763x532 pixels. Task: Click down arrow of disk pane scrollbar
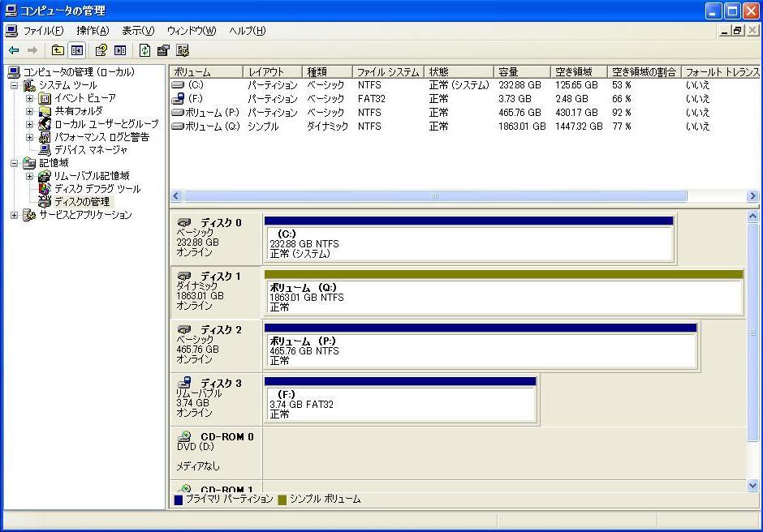click(752, 485)
